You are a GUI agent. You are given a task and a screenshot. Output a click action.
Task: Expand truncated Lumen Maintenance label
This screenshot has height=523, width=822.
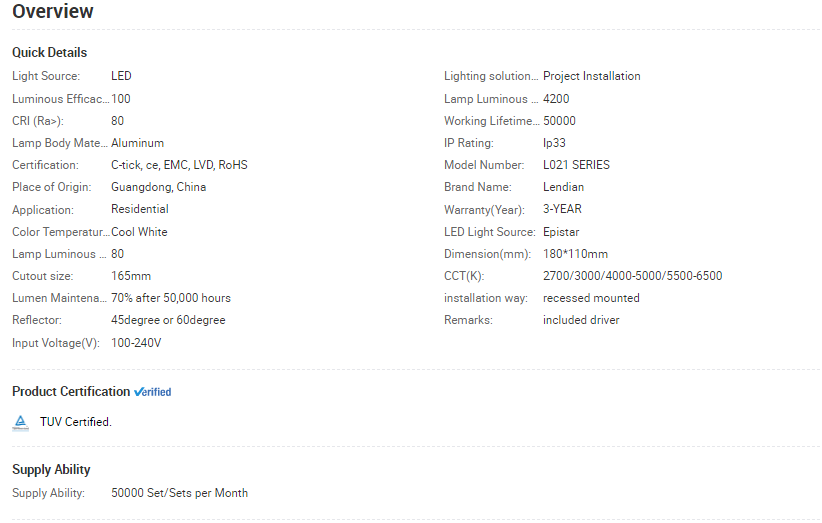click(x=60, y=298)
